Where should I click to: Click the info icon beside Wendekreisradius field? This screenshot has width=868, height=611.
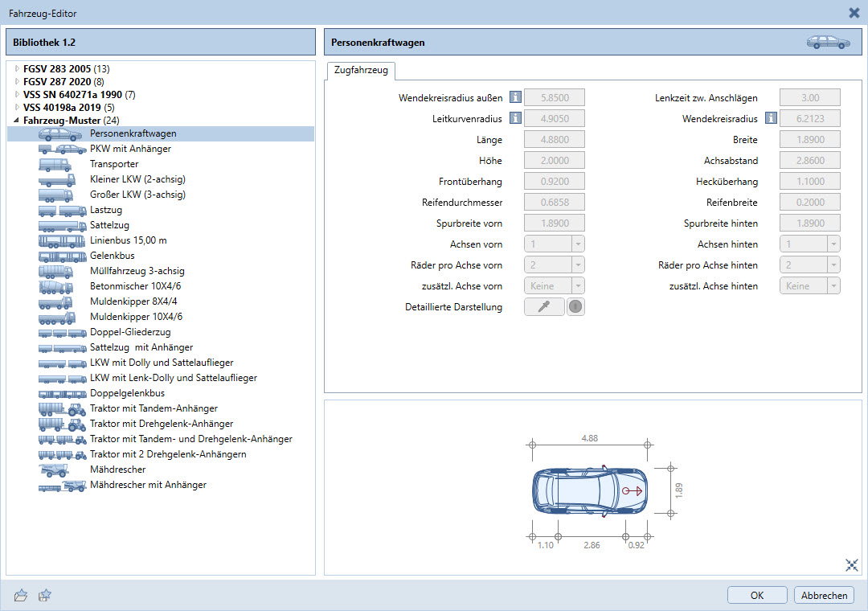[x=771, y=118]
